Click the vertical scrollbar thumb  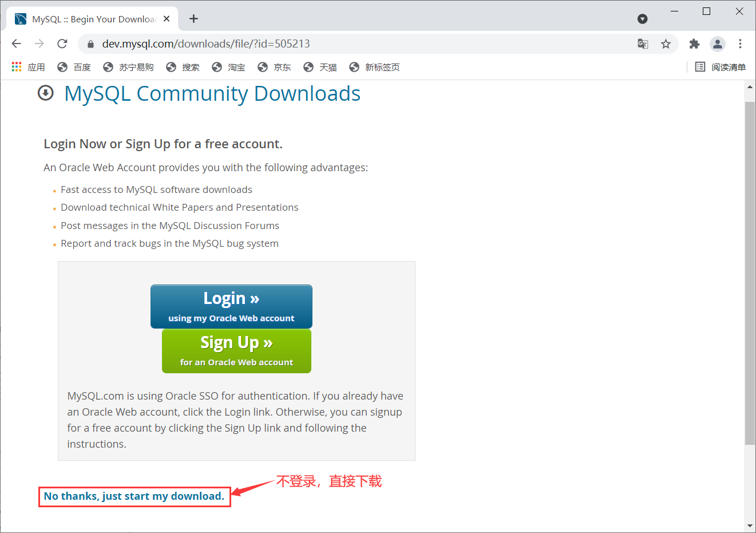750,273
